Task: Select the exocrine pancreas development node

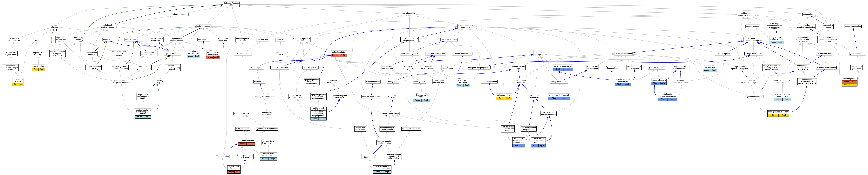Action: pyautogui.click(x=623, y=81)
